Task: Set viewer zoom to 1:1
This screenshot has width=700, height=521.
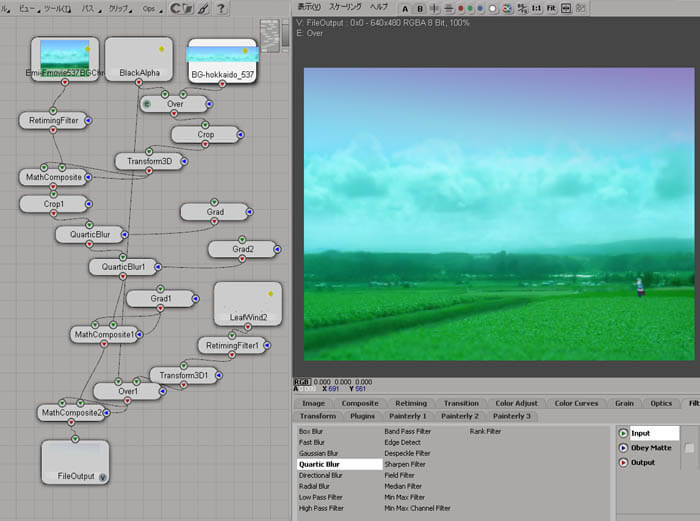Action: click(537, 9)
